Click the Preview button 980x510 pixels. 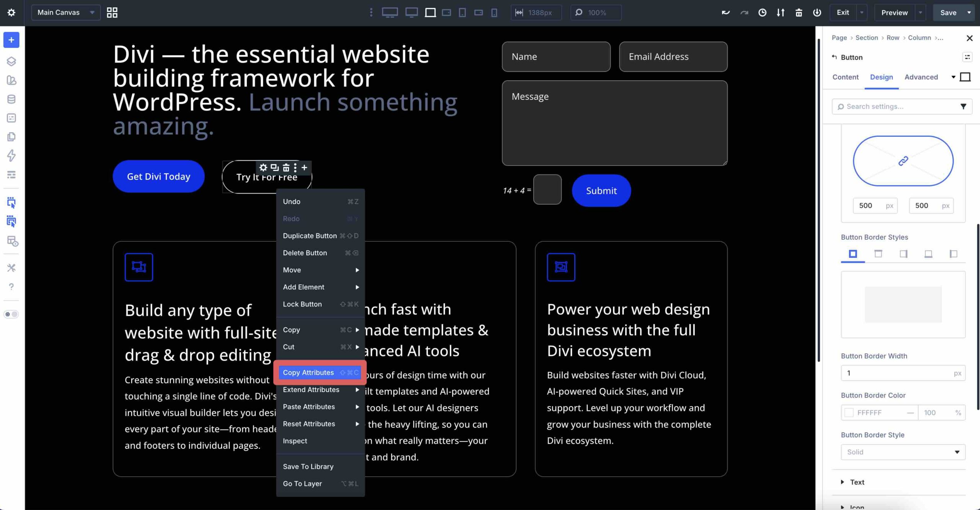(x=894, y=13)
